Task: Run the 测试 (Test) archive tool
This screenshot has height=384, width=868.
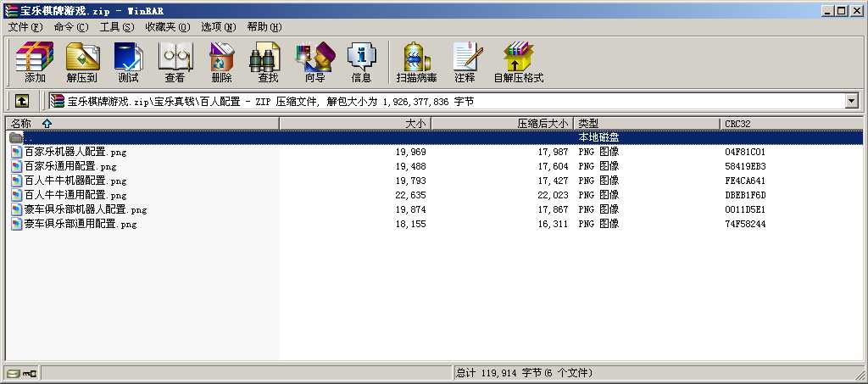Action: pos(129,62)
